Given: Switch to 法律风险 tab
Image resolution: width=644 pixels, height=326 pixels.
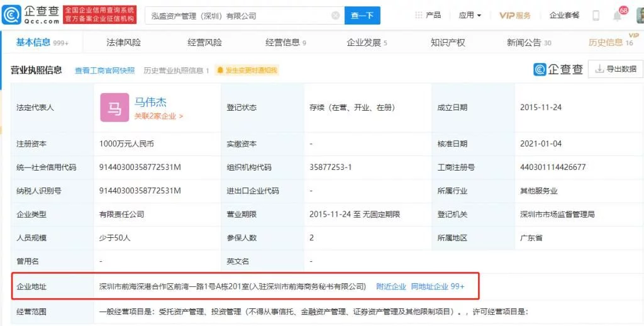Looking at the screenshot, I should click(123, 42).
